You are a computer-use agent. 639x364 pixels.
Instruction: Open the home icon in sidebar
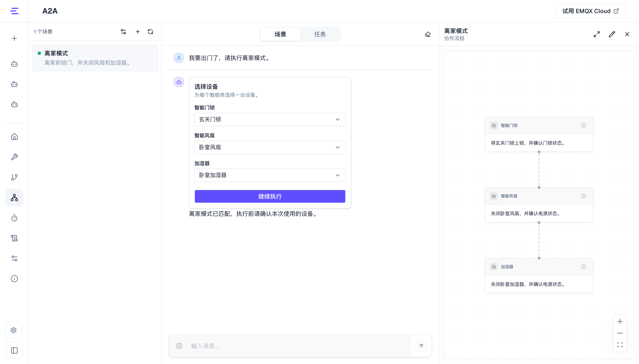pos(14,137)
